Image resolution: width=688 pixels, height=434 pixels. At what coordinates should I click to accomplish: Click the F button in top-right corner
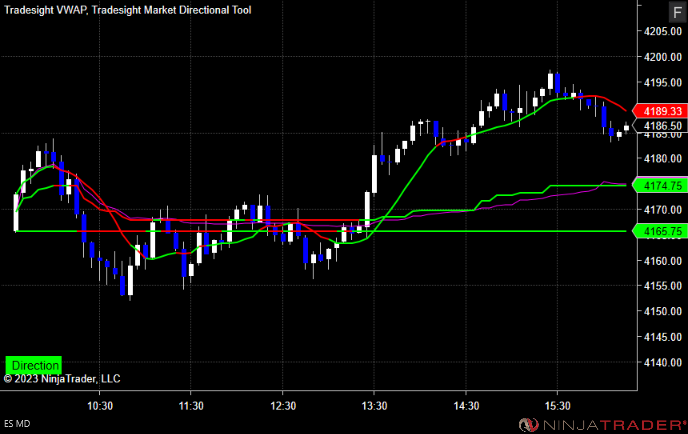coord(677,12)
